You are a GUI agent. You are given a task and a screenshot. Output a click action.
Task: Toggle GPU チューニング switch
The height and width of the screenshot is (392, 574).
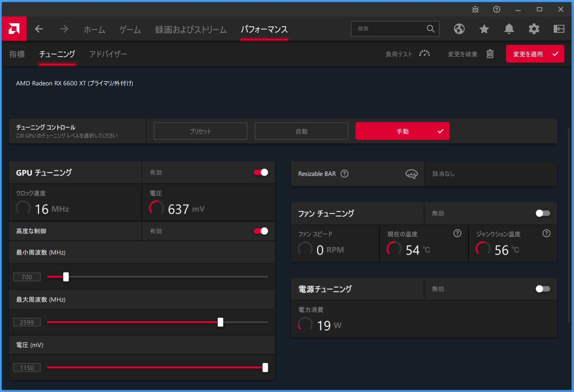pyautogui.click(x=261, y=173)
